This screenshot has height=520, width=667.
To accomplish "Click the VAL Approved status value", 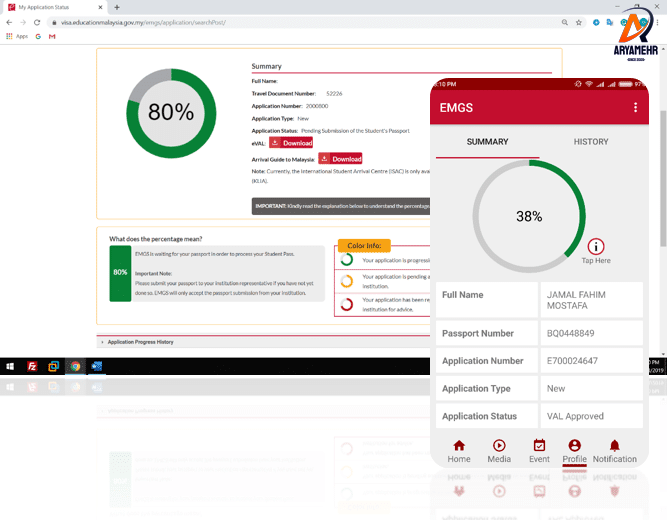I will click(575, 416).
